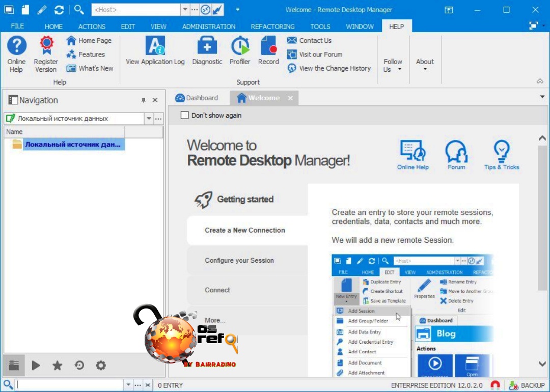Open the data source dropdown arrow
The width and height of the screenshot is (550, 392).
click(149, 119)
